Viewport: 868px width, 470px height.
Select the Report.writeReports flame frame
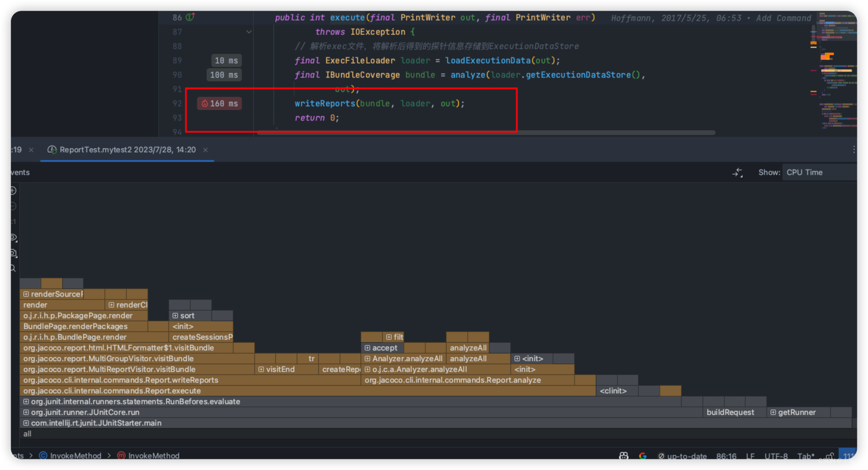click(190, 380)
